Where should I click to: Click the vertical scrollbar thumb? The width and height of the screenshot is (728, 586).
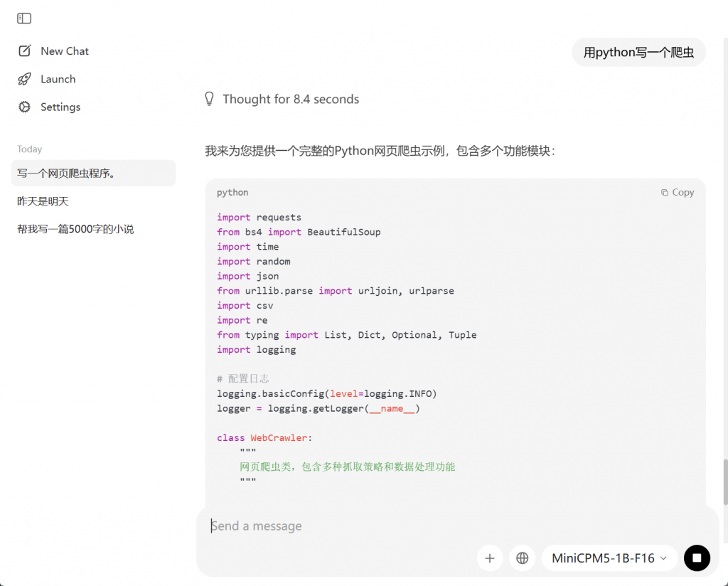(725, 481)
